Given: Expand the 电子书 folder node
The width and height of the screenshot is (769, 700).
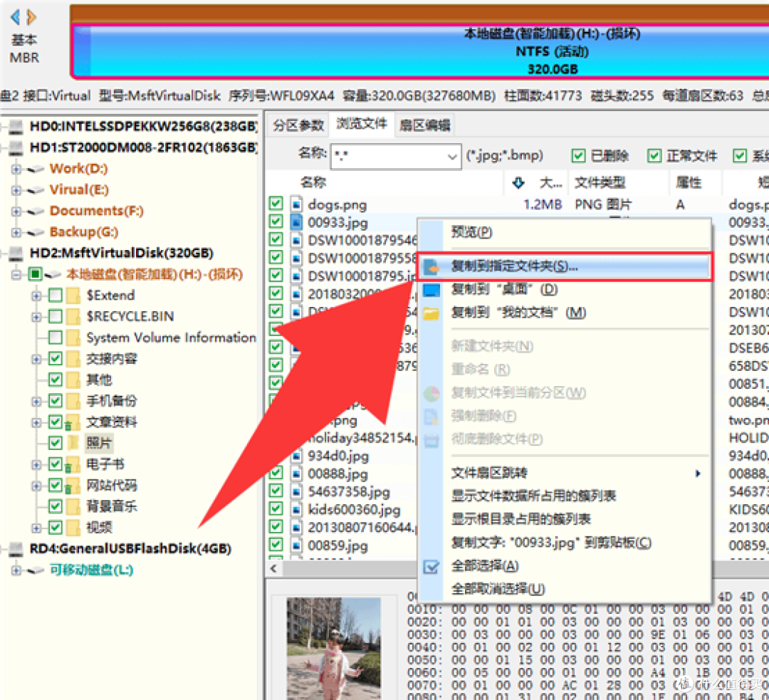Looking at the screenshot, I should (x=36, y=464).
